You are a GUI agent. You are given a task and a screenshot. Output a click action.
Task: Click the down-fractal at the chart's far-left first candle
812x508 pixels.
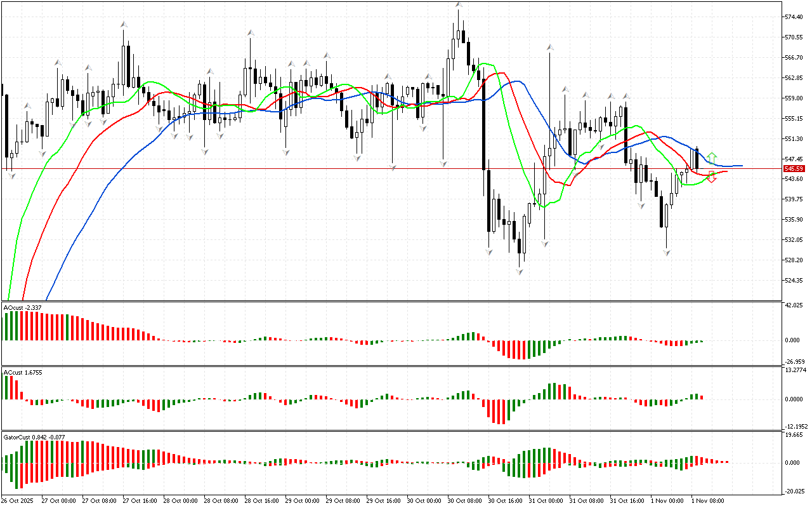11,176
